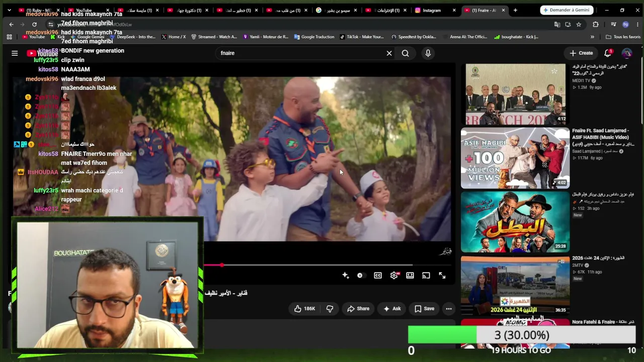The width and height of the screenshot is (644, 362).
Task: Open the YouTube notifications bell
Action: tap(608, 53)
